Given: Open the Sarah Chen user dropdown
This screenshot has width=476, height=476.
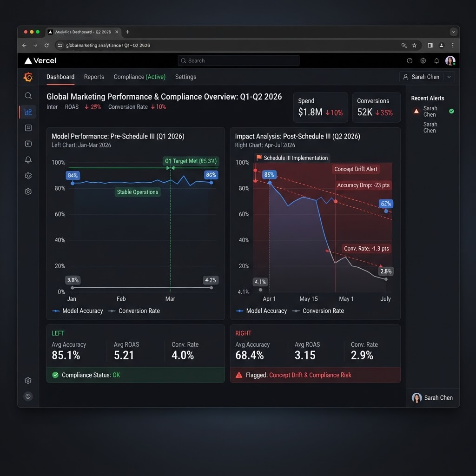Looking at the screenshot, I should pyautogui.click(x=427, y=77).
